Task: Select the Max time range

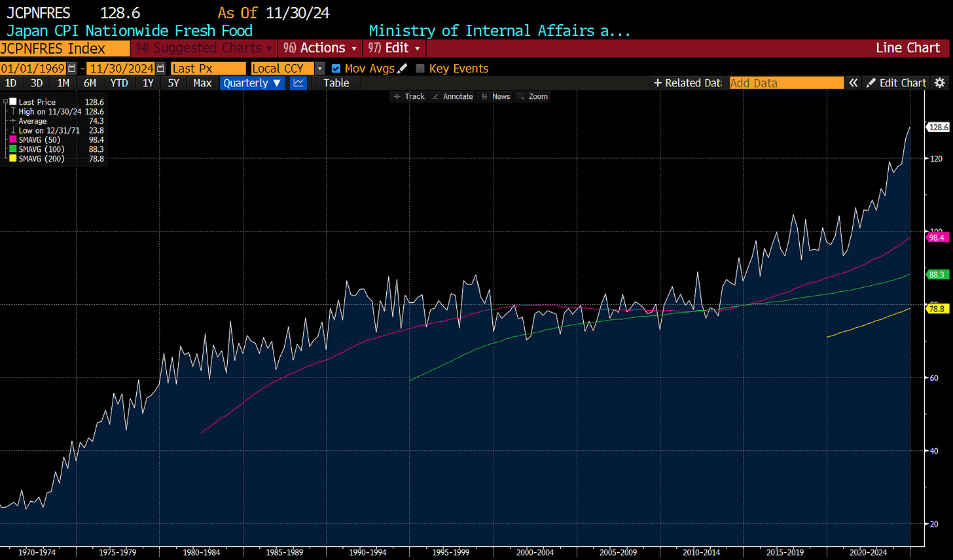Action: [202, 83]
